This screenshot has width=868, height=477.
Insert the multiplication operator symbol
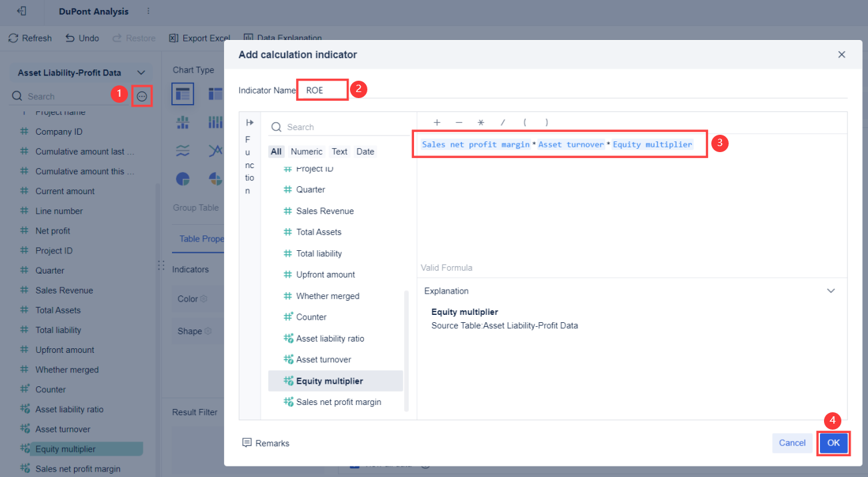pyautogui.click(x=481, y=122)
